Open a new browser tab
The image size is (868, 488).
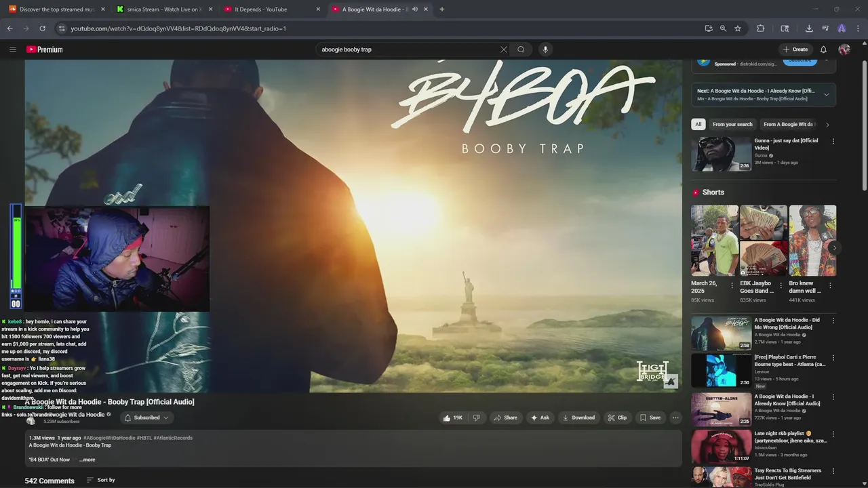[442, 9]
